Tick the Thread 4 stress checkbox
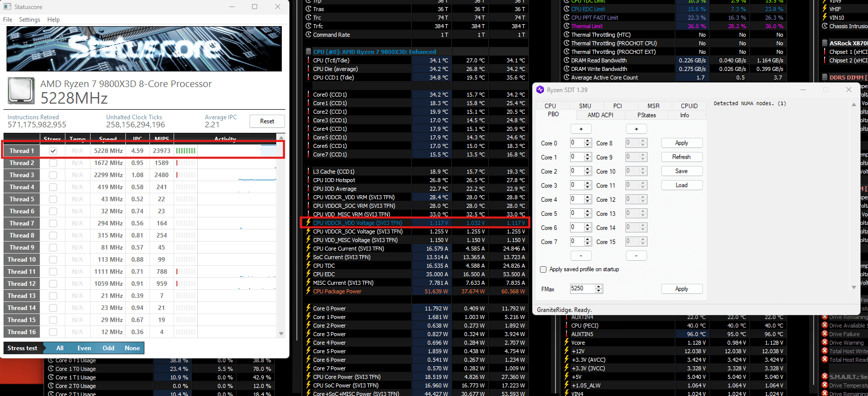Screen dimensions: 868x396 point(53,187)
